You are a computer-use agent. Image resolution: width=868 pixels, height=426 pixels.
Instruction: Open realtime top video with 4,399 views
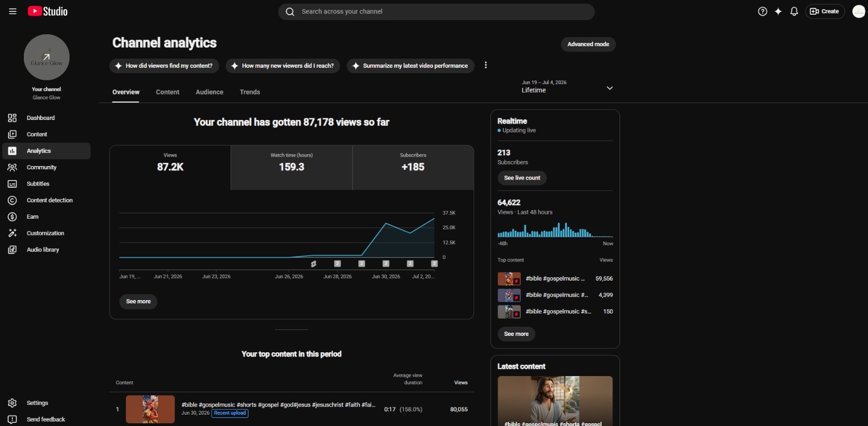click(555, 295)
